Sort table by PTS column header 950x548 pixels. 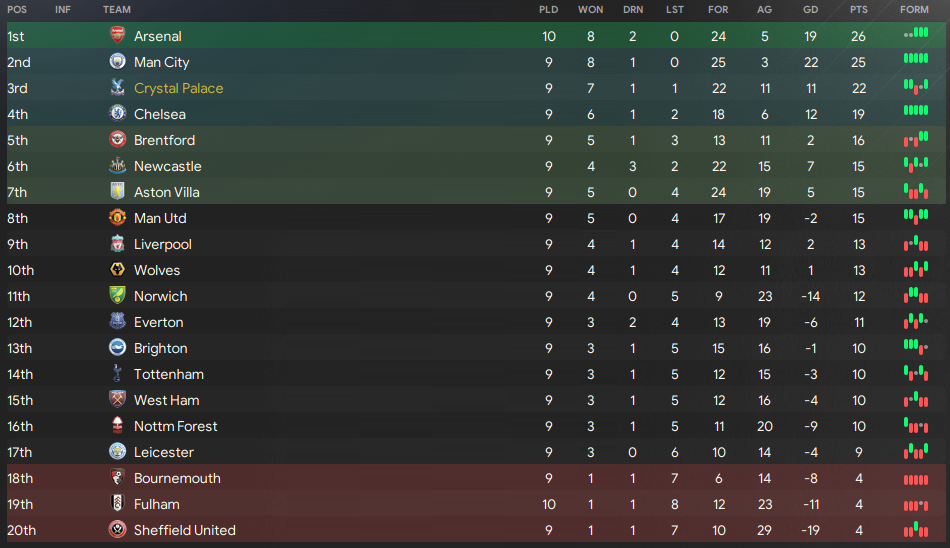pyautogui.click(x=859, y=10)
